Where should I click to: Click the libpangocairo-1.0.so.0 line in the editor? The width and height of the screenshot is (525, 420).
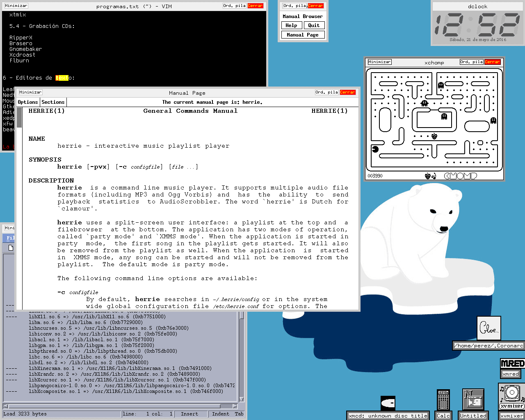pyautogui.click(x=132, y=386)
